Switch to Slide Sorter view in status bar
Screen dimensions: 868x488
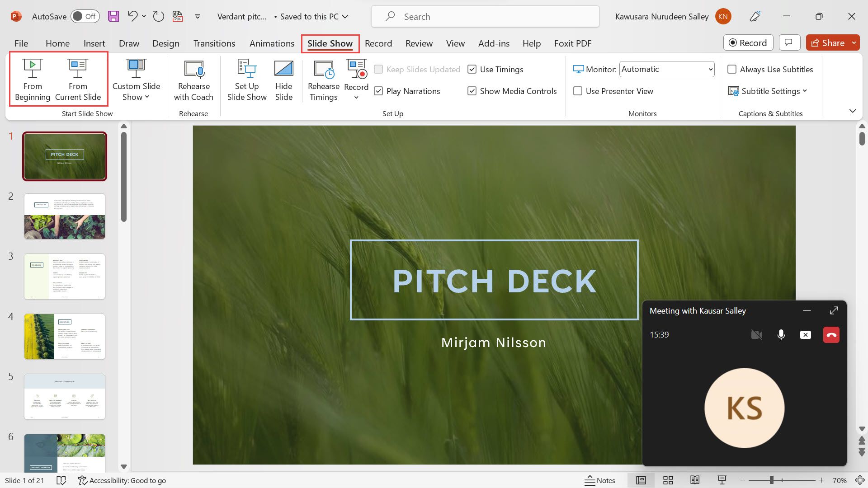(x=668, y=480)
